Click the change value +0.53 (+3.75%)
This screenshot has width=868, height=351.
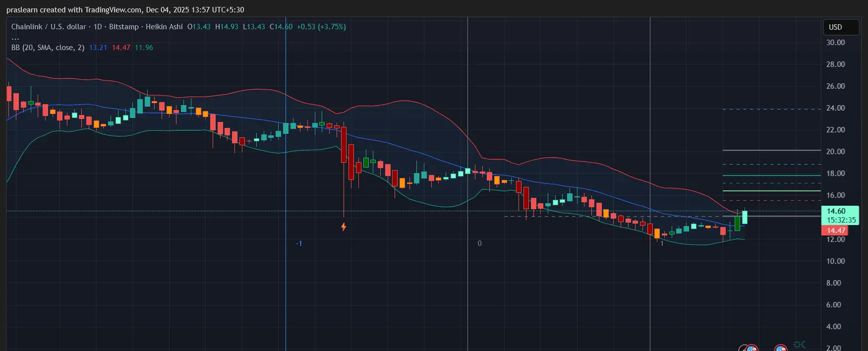click(x=321, y=27)
